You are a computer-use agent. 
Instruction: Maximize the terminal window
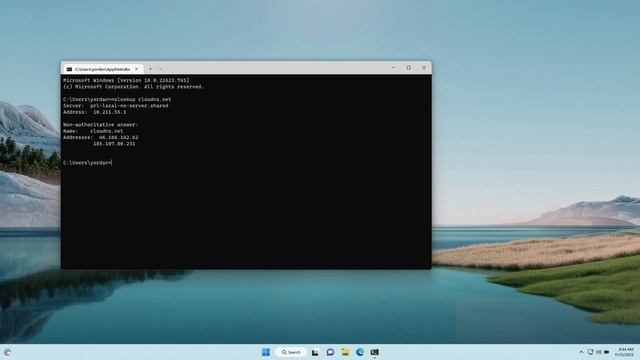click(x=409, y=68)
